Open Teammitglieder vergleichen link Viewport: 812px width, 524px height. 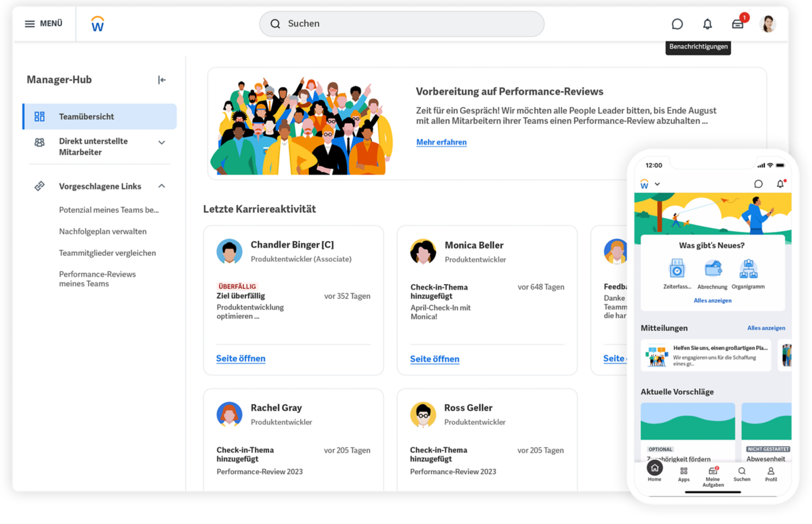tap(107, 253)
